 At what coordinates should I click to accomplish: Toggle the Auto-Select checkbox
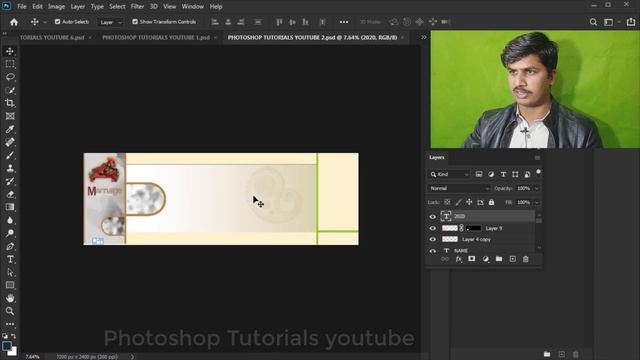click(58, 22)
